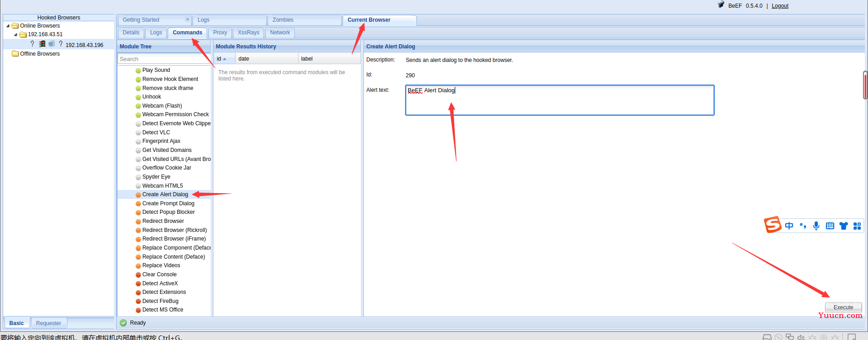Open the Sogou soft keyboard icon
Image resolution: width=868 pixels, height=340 pixels.
pos(830,226)
